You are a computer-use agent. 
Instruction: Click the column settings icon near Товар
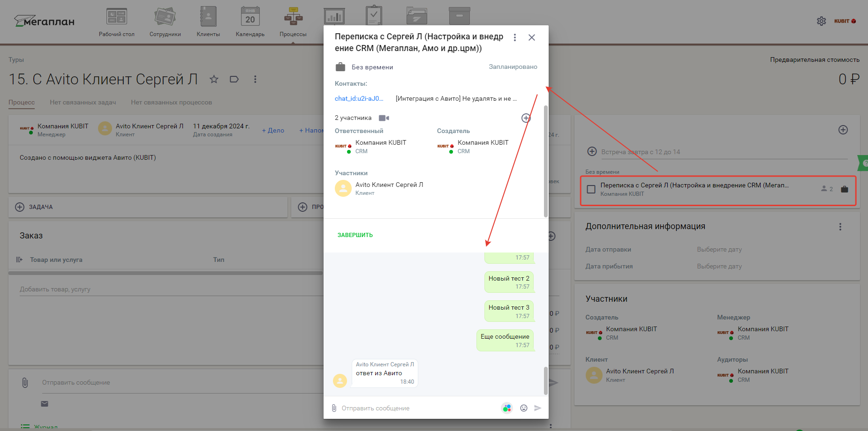coord(19,260)
